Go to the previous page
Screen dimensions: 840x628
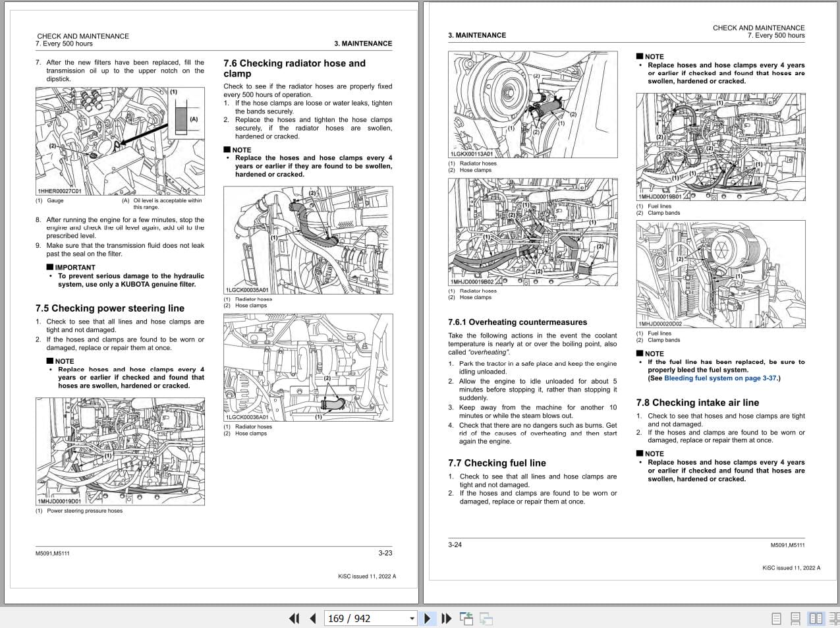tap(313, 618)
